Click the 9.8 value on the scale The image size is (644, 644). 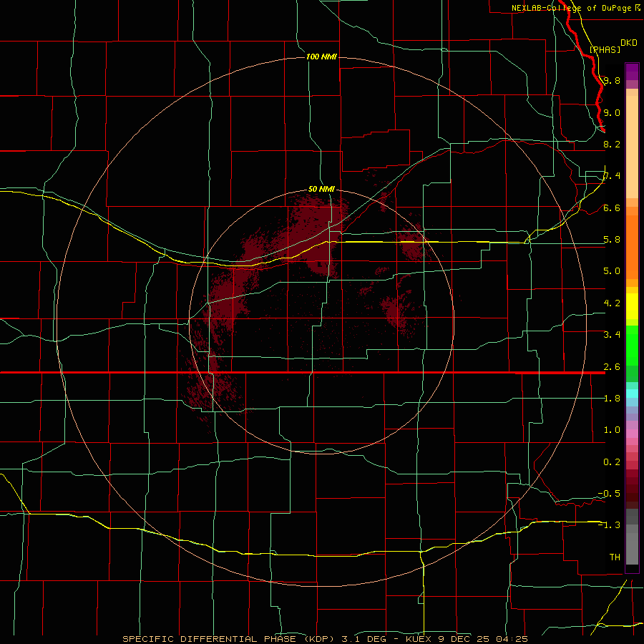[x=612, y=80]
